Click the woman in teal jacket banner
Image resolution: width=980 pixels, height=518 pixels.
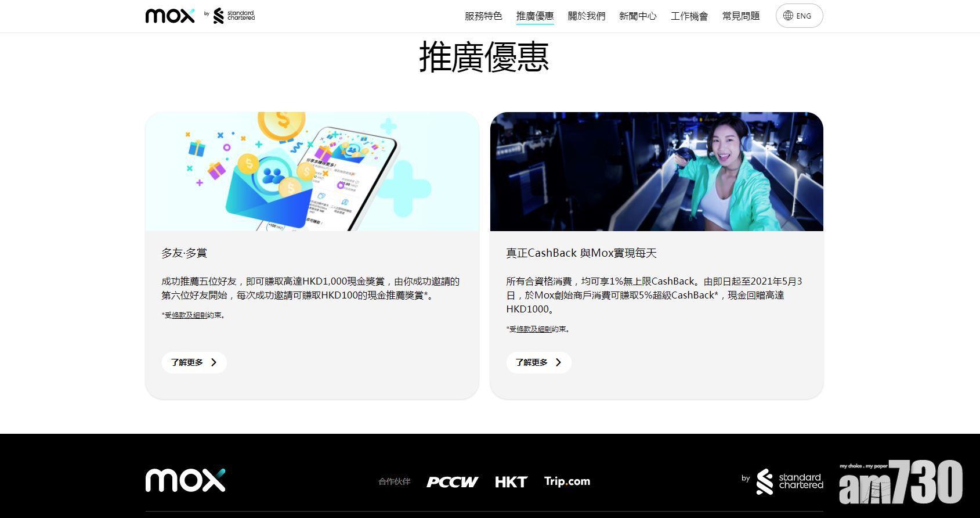pyautogui.click(x=656, y=171)
